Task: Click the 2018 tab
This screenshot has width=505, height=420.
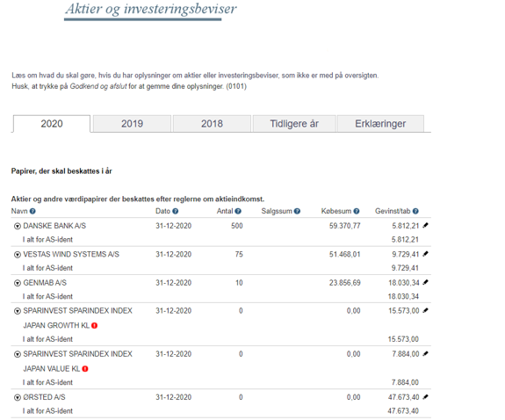Action: tap(212, 124)
